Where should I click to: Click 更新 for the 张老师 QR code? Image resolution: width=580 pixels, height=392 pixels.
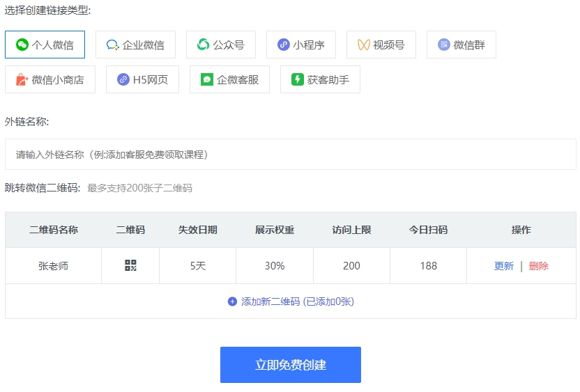click(x=504, y=266)
